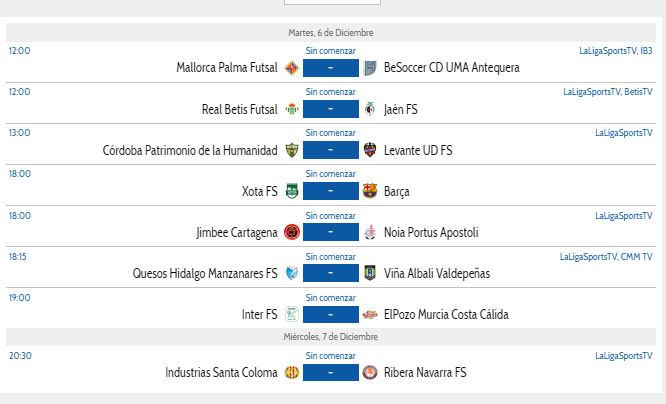Click the ElPozo Murcia logo
666x404 pixels.
tap(370, 314)
